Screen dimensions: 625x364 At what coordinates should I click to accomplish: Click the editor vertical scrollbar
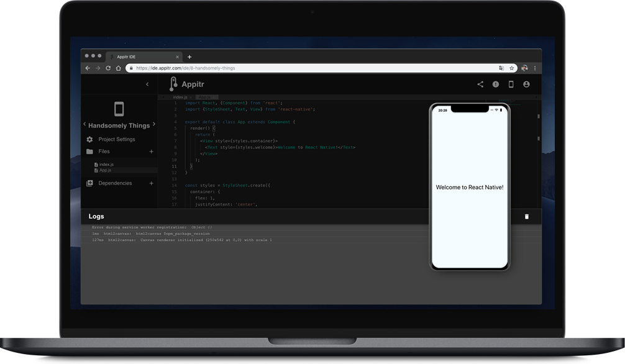coord(539,153)
